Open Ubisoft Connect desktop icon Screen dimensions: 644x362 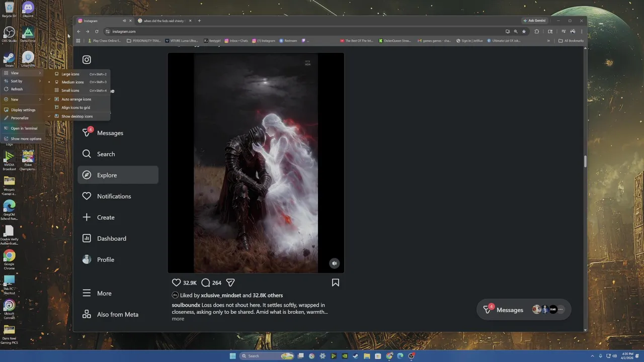coord(9,310)
